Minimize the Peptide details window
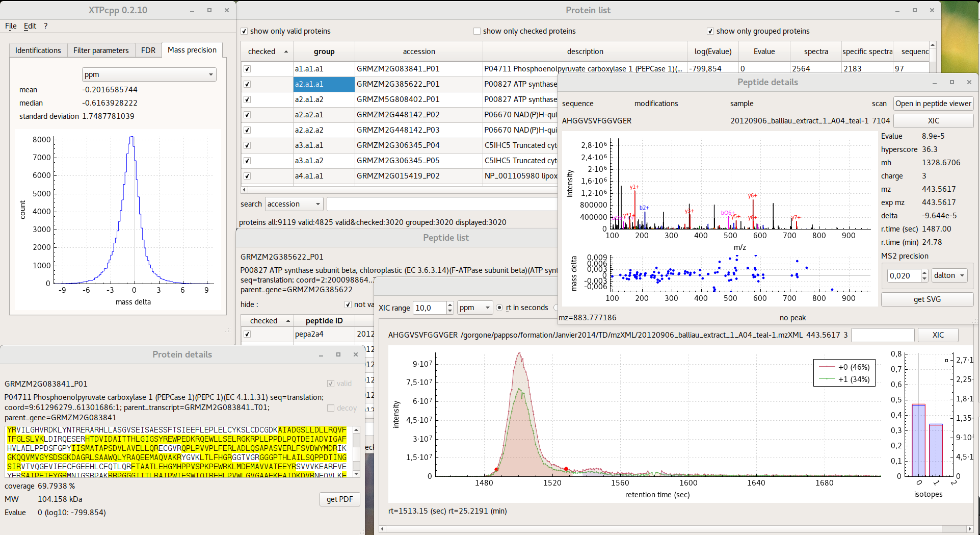The width and height of the screenshot is (980, 535). click(x=935, y=82)
